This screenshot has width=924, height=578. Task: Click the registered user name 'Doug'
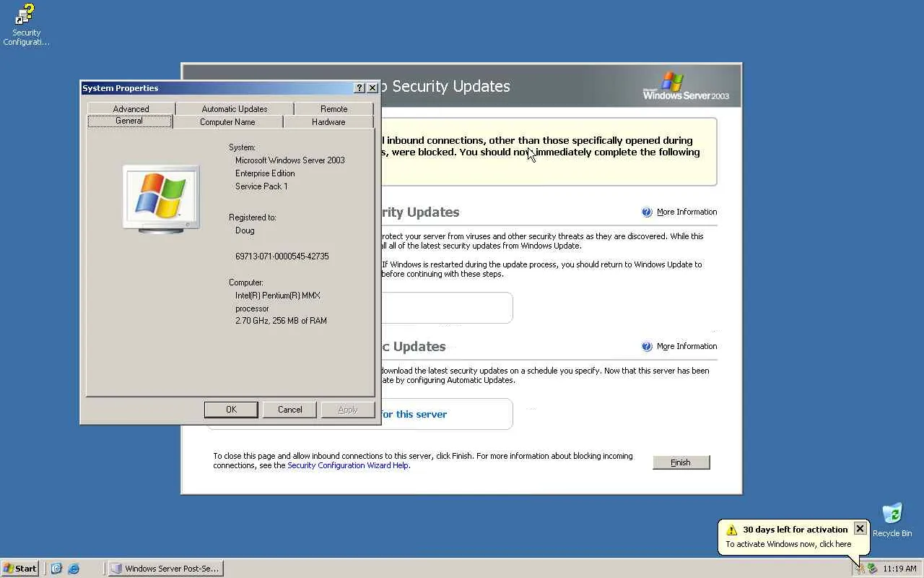pyautogui.click(x=245, y=231)
